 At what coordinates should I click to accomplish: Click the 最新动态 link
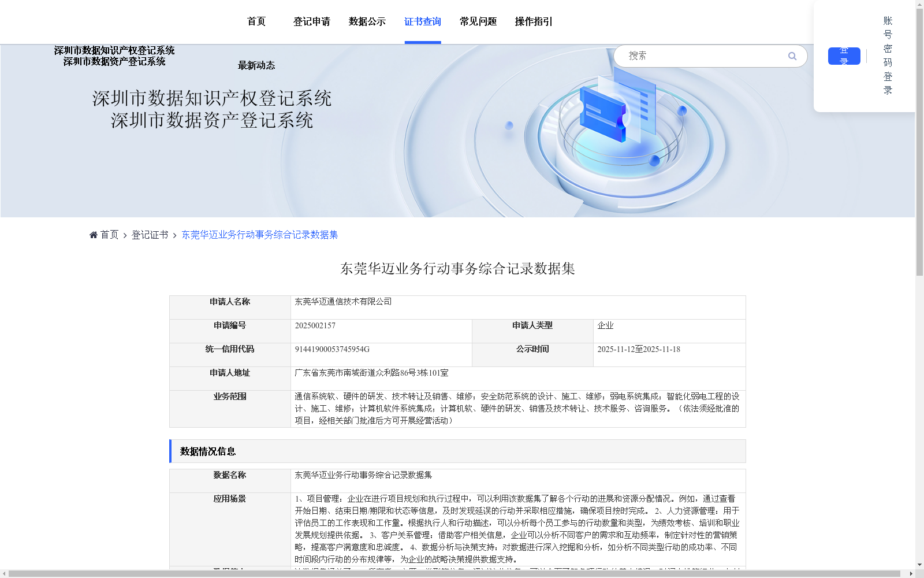click(x=256, y=65)
